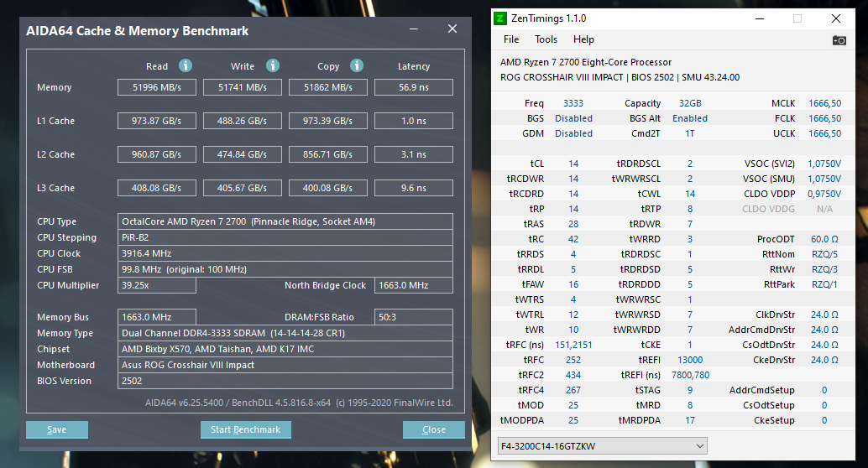Image resolution: width=868 pixels, height=468 pixels.
Task: Click the Chipset field AMD Bixby X570
Action: coord(285,349)
